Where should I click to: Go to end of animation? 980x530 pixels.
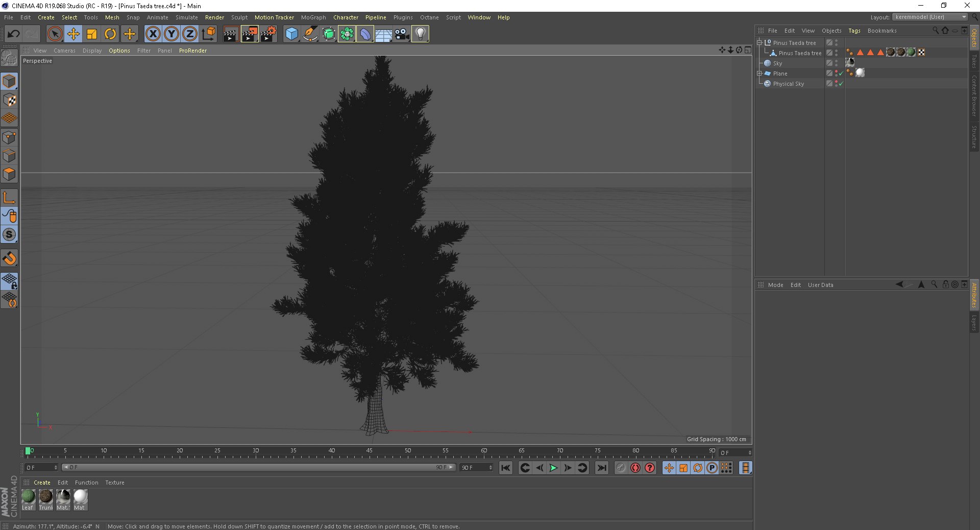602,468
